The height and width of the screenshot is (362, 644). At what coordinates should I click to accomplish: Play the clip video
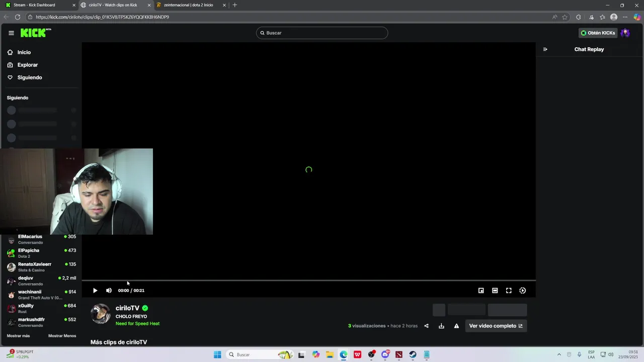95,291
